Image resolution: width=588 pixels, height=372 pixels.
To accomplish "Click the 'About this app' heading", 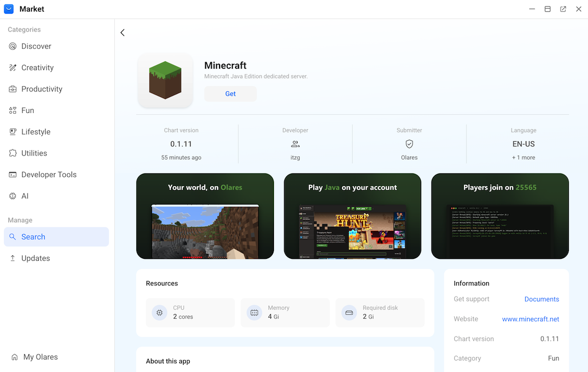I will click(168, 361).
